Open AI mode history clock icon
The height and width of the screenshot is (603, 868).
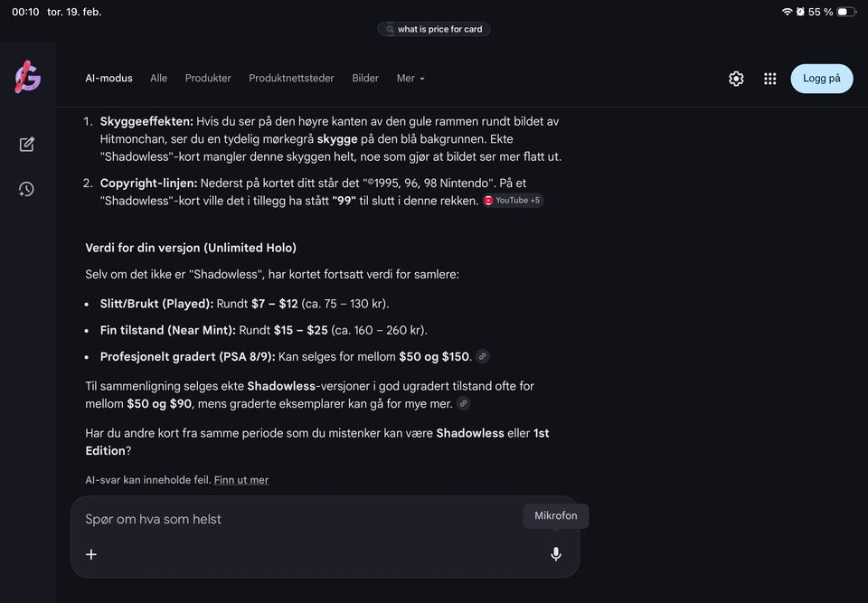click(x=27, y=189)
